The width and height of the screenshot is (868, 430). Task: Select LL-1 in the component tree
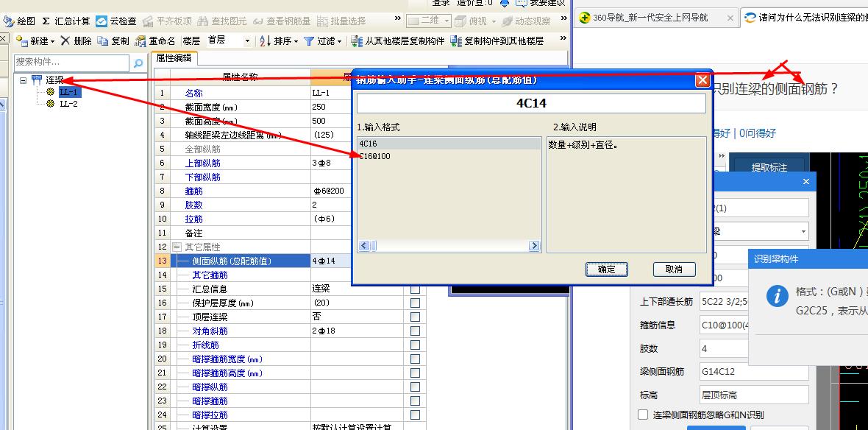[69, 92]
